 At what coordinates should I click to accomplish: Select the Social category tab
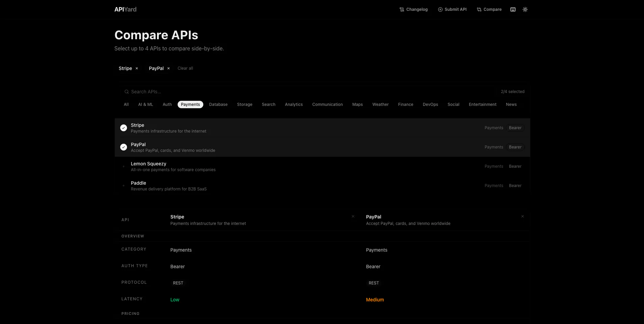454,105
